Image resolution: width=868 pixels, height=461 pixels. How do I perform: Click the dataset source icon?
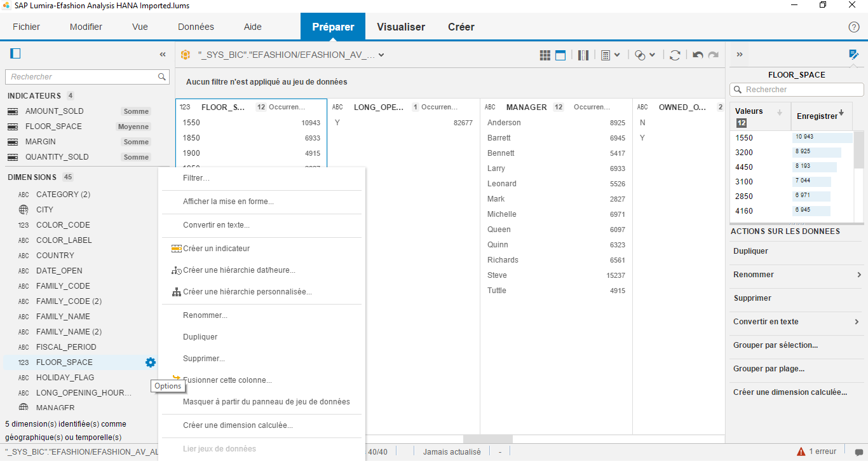point(186,55)
